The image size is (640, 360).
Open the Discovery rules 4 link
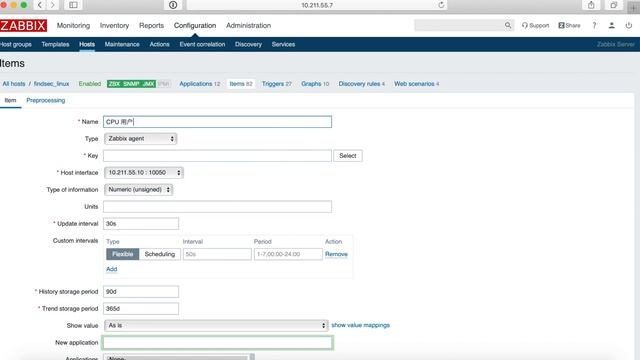tap(362, 84)
